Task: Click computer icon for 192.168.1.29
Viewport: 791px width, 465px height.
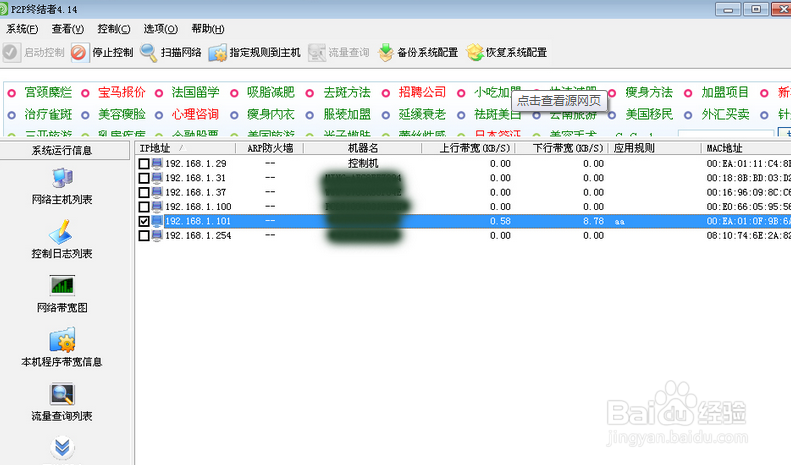Action: coord(157,163)
